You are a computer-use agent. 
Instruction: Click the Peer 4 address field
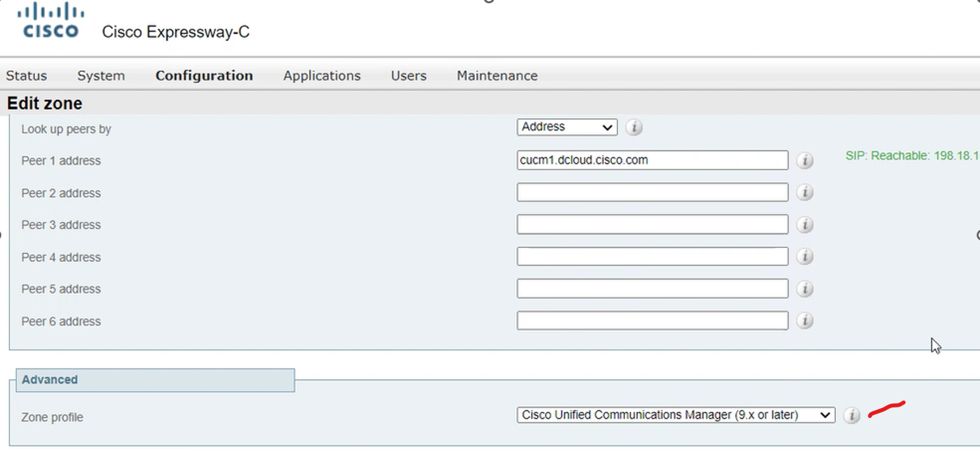coord(653,257)
